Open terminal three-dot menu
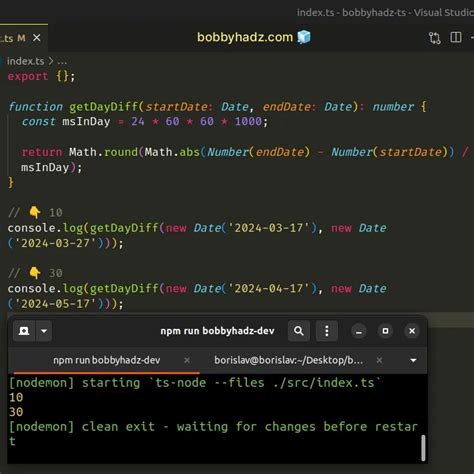474x474 pixels. pos(327,331)
